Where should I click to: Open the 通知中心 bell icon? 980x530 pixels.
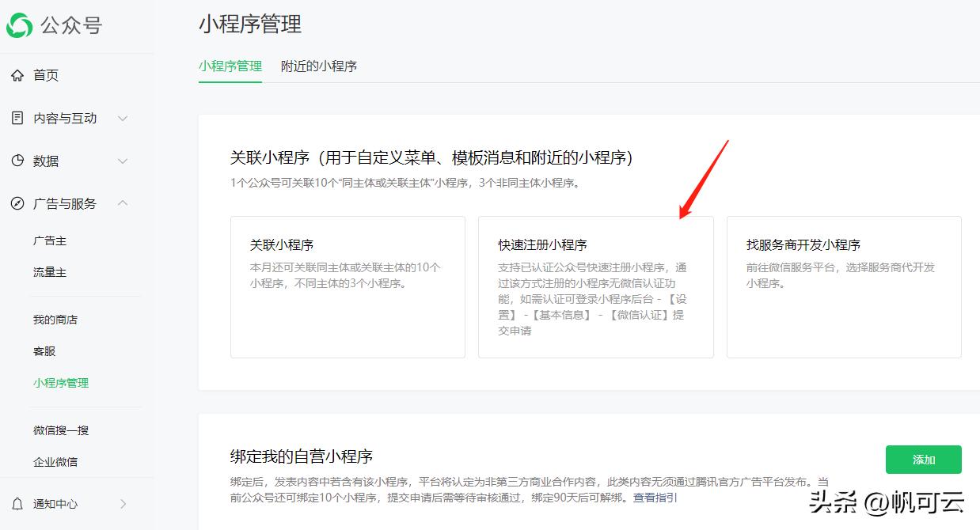pyautogui.click(x=17, y=503)
